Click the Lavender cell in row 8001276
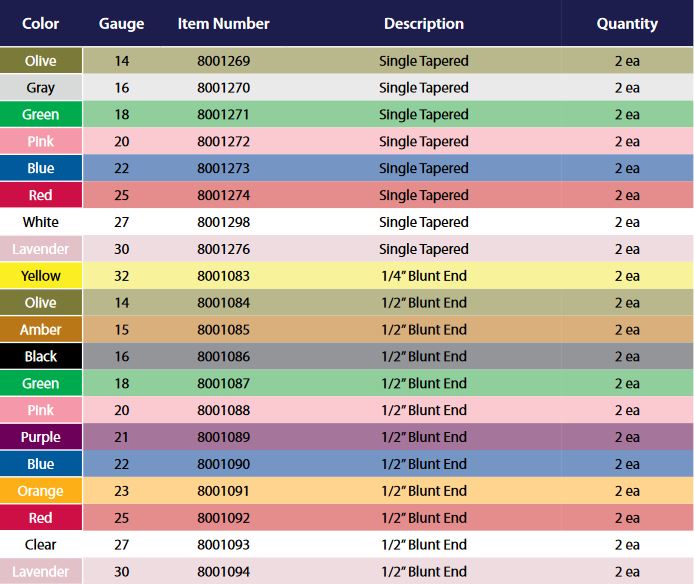 (41, 249)
